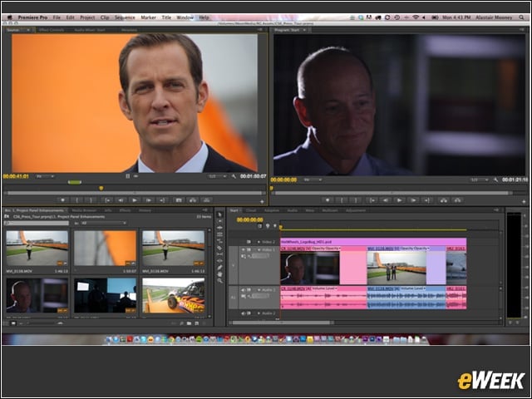The height and width of the screenshot is (399, 532).
Task: Open button editor in Program monitor
Action: coord(525,201)
